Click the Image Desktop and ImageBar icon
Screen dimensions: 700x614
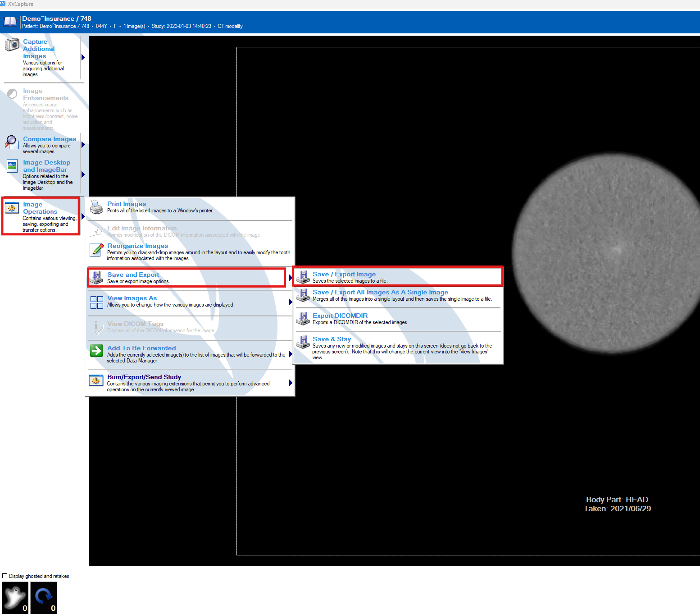(x=12, y=165)
